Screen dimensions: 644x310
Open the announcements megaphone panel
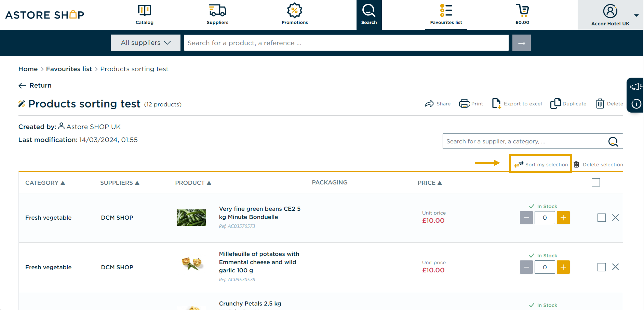636,87
